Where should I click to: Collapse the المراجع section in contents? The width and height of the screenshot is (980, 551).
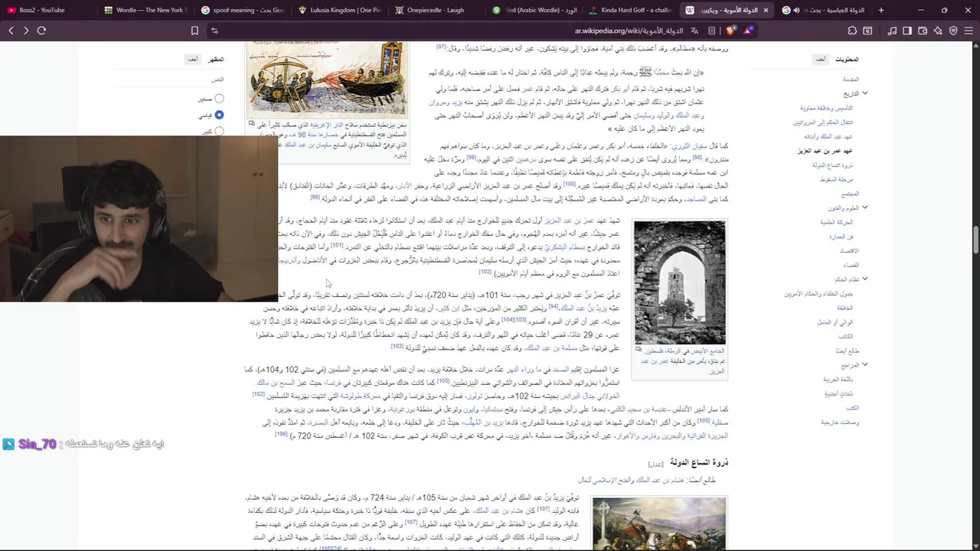tap(865, 365)
